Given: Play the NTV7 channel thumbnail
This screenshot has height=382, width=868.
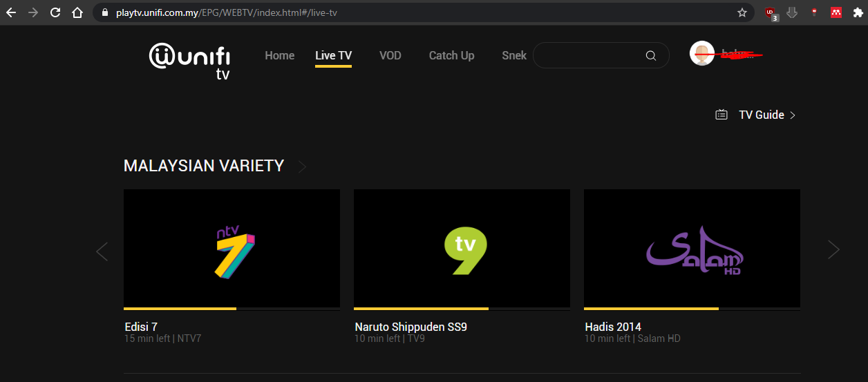Looking at the screenshot, I should point(232,248).
